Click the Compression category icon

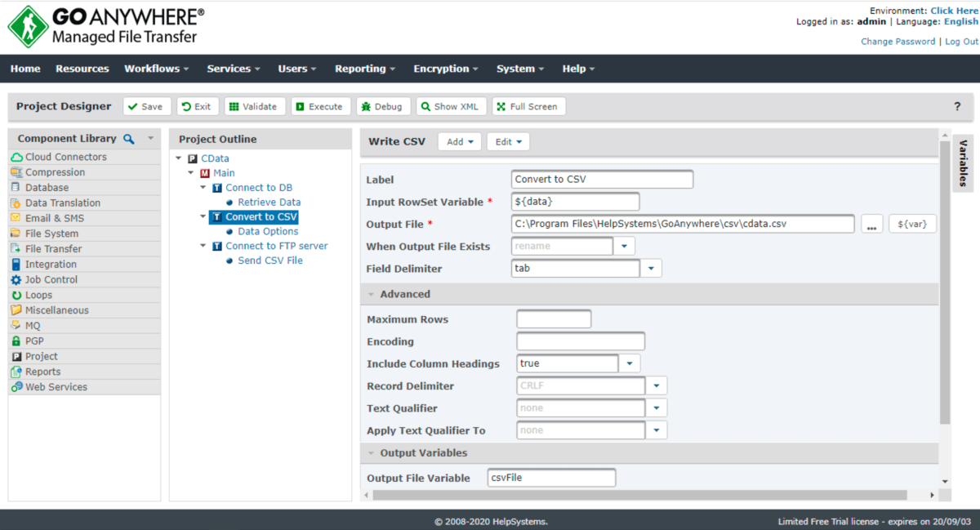16,172
